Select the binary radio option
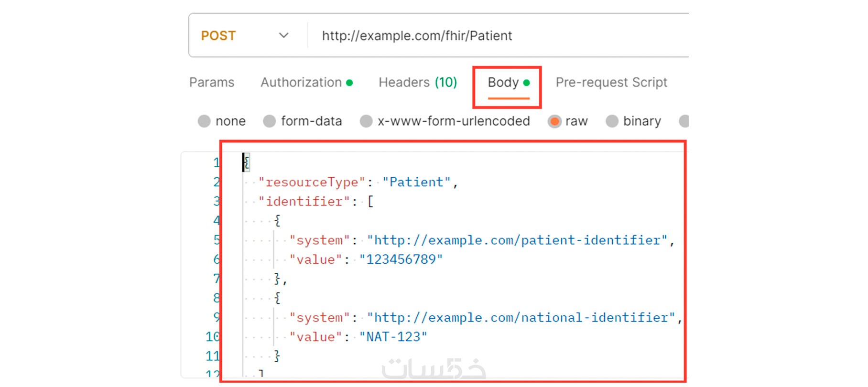Viewport: 868px width, 387px height. point(612,121)
